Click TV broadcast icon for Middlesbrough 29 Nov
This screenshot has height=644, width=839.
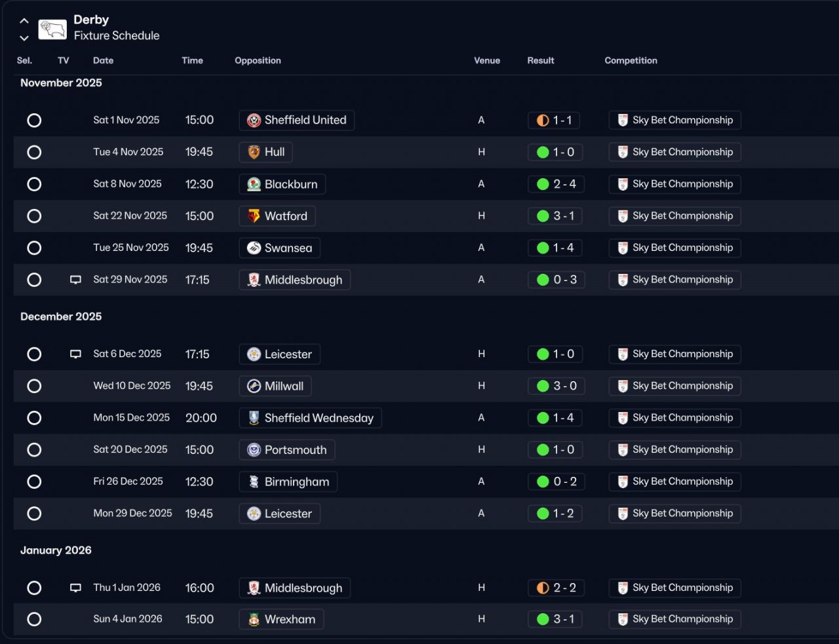76,280
